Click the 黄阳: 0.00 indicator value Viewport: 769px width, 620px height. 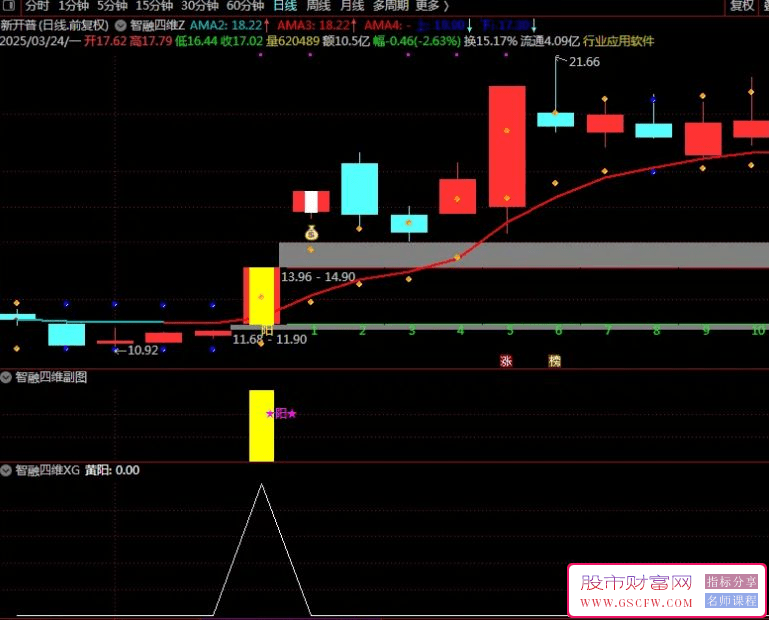[112, 470]
